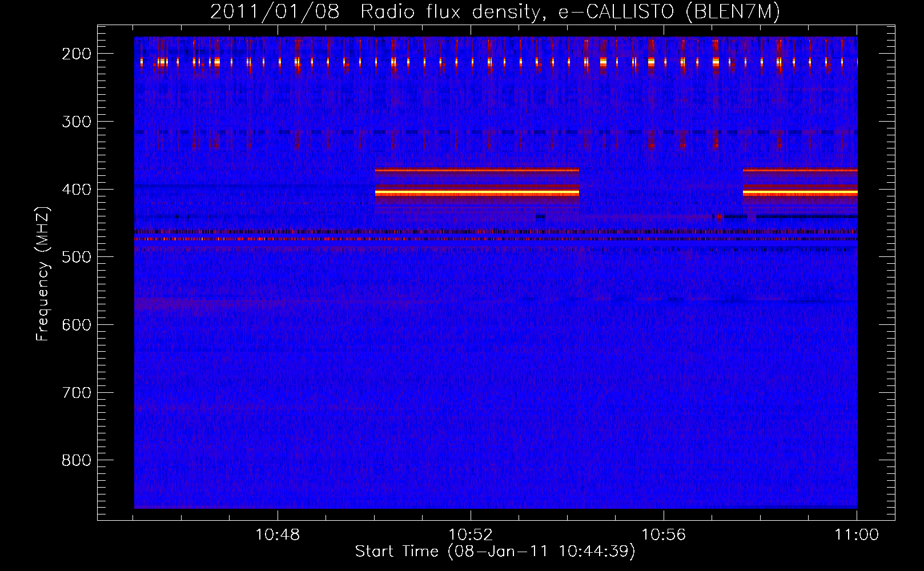
Task: Click the 'Start Time (08-Jan-11 10:44:39)' label
Action: tap(495, 552)
